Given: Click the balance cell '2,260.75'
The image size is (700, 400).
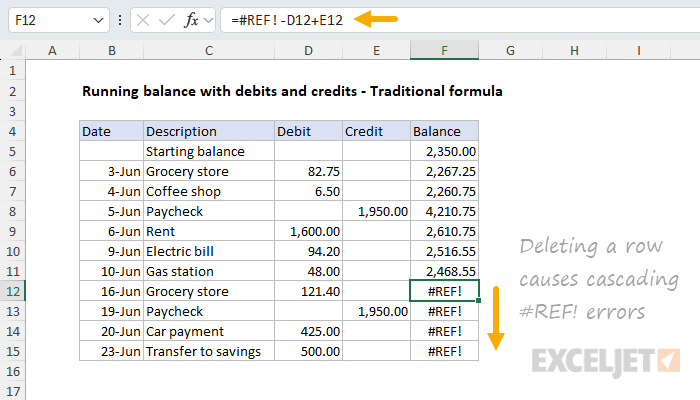Looking at the screenshot, I should (x=444, y=192).
